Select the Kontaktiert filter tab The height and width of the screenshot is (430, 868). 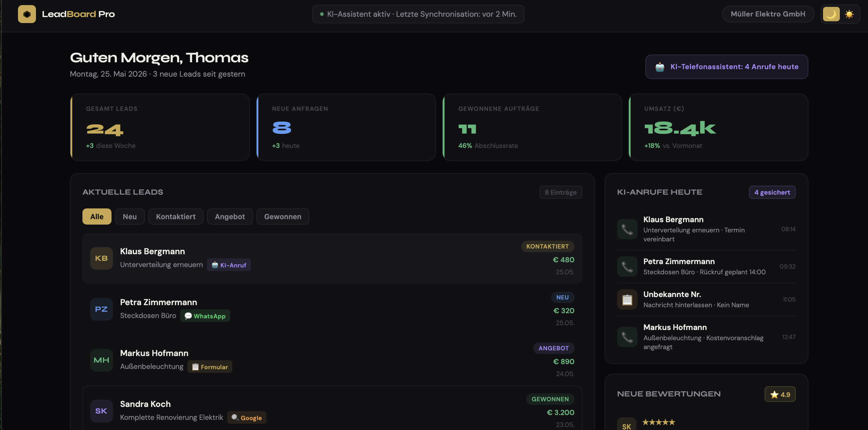176,216
